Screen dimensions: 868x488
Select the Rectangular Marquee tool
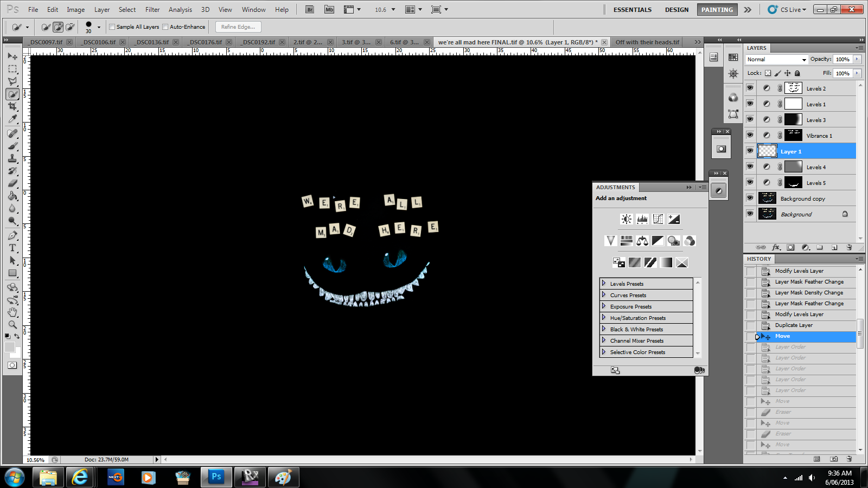tap(12, 69)
